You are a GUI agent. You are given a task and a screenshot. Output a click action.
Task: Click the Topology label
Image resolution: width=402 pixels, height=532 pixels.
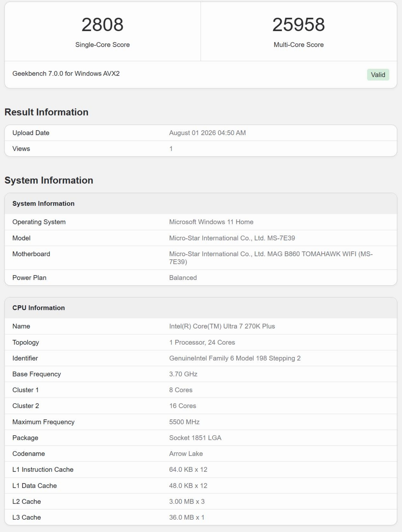click(x=26, y=342)
